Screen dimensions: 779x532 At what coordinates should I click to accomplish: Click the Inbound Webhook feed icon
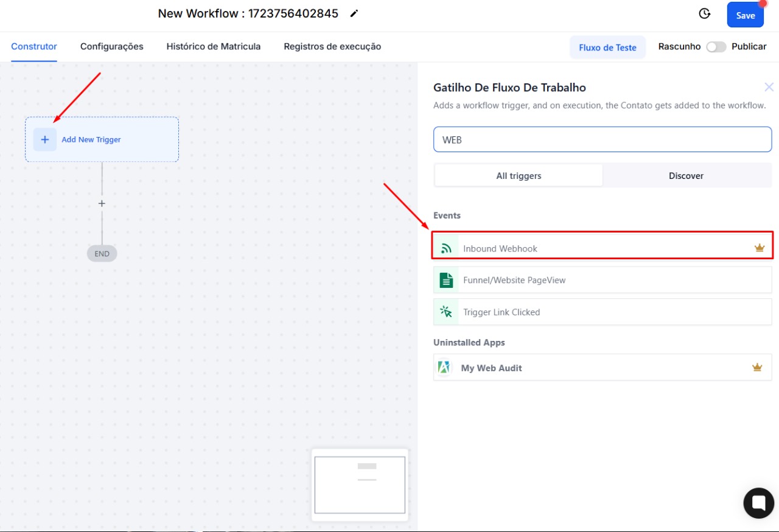[446, 248]
